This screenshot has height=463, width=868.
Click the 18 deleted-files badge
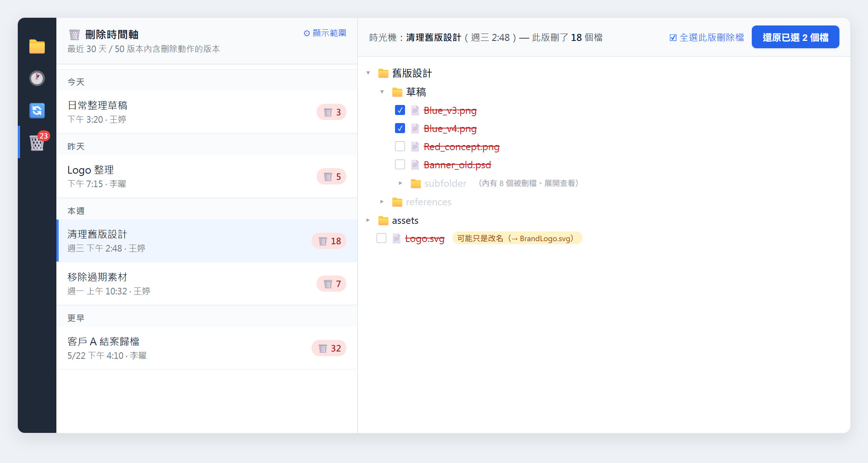coord(329,241)
